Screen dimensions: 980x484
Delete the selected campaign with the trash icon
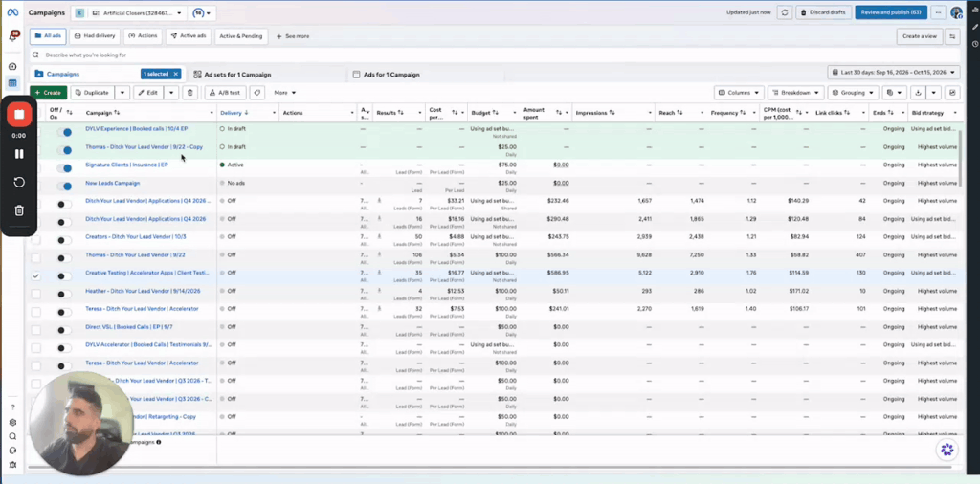coord(190,93)
